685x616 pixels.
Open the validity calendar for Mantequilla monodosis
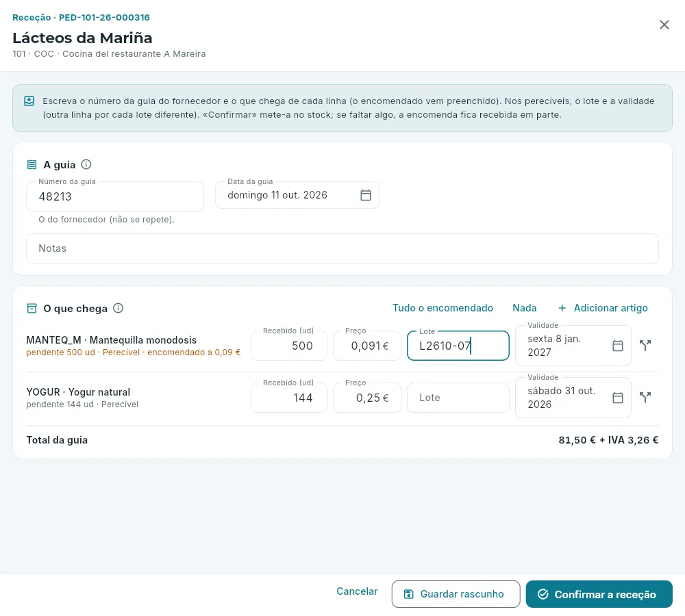tap(617, 346)
